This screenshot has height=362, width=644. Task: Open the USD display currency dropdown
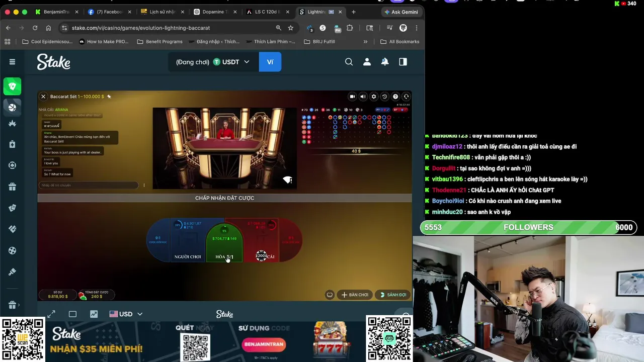click(x=126, y=314)
